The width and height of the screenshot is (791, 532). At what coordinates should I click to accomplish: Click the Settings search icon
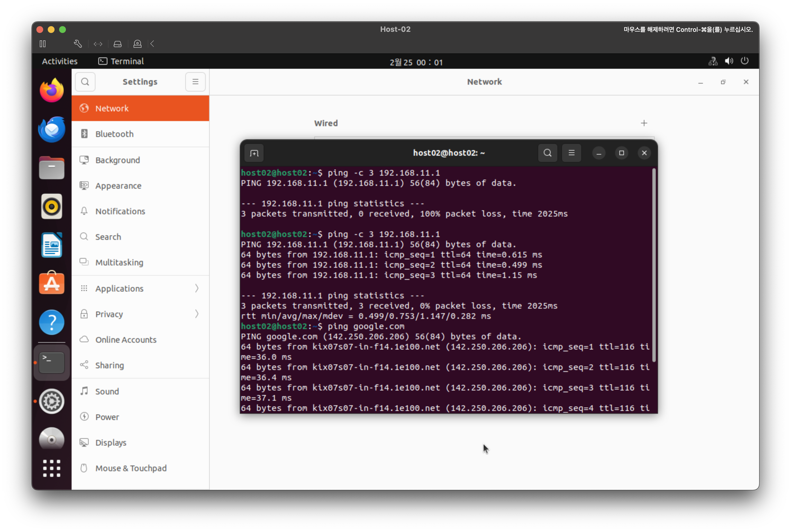[85, 82]
